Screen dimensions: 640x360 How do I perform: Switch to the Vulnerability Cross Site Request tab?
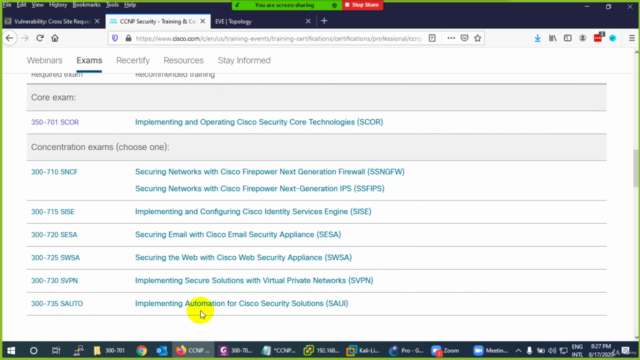tap(52, 21)
